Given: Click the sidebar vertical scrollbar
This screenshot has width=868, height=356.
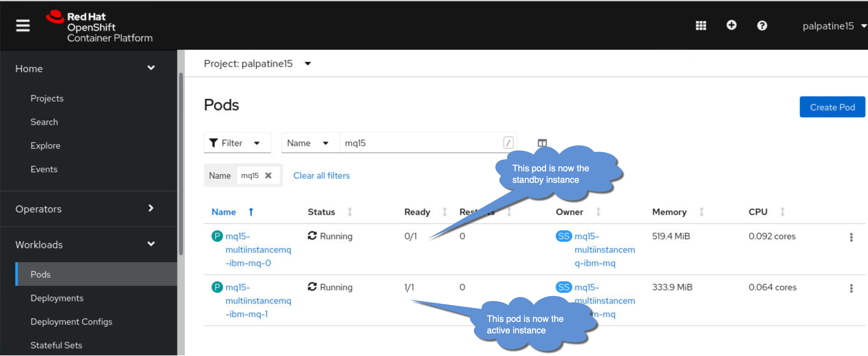Looking at the screenshot, I should (181, 164).
